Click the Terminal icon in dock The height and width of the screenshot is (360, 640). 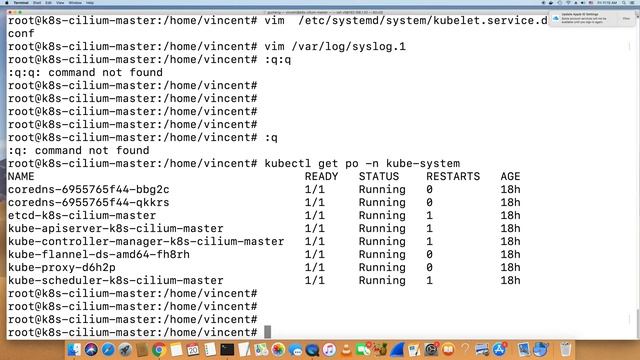227,349
